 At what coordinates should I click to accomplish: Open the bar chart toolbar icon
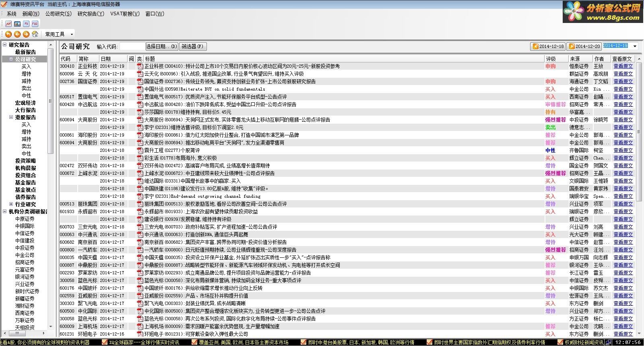click(x=17, y=24)
